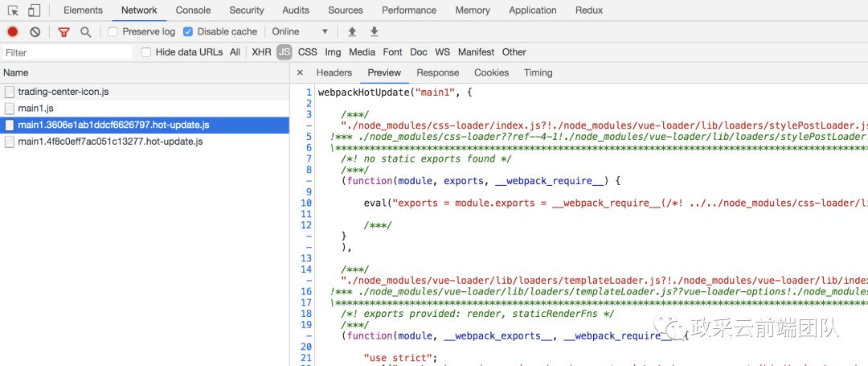Filter requests by Manifest
Image resolution: width=868 pixels, height=366 pixels.
coord(476,52)
